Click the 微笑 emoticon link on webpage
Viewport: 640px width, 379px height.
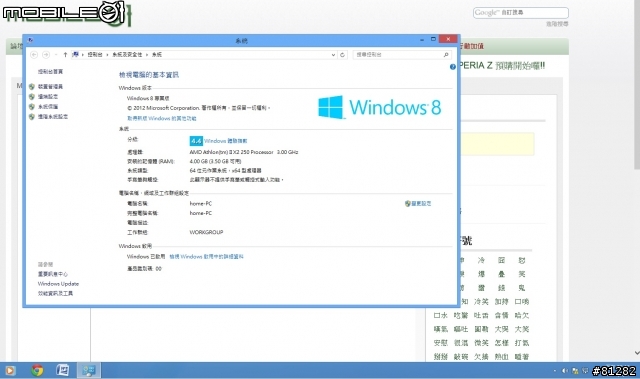coord(481,343)
